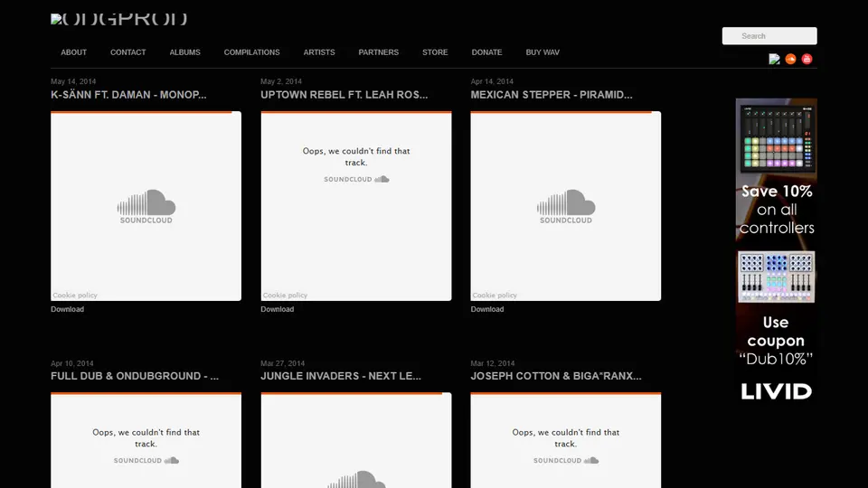Open Cookie policy in Uptown Rebel player

click(285, 296)
